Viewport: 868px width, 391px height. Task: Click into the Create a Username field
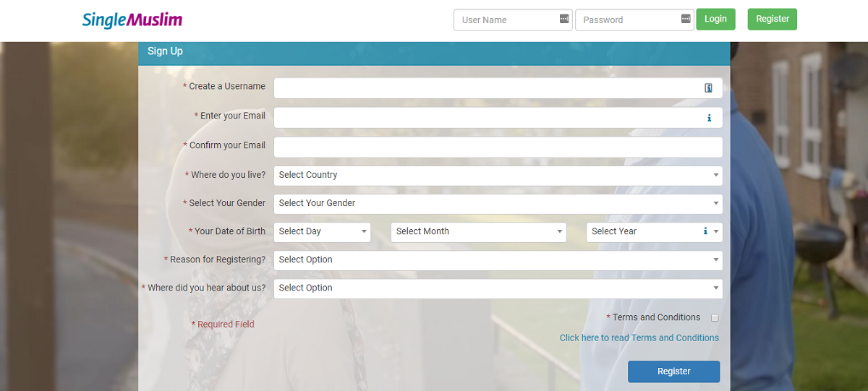click(485, 88)
